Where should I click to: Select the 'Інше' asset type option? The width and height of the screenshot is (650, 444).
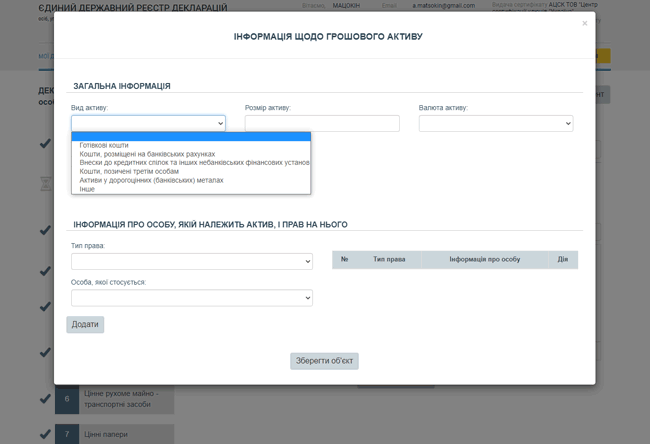[87, 189]
